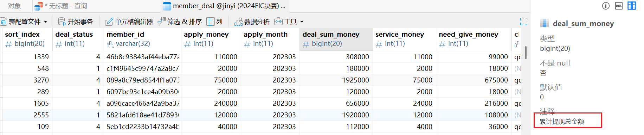Click deal_sum_money cell 180000

(x=336, y=68)
